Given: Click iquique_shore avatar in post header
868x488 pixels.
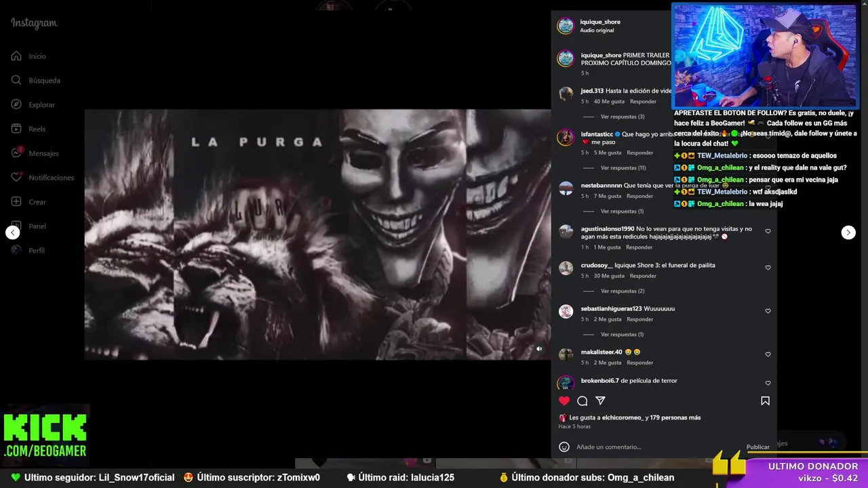Looking at the screenshot, I should (x=566, y=26).
